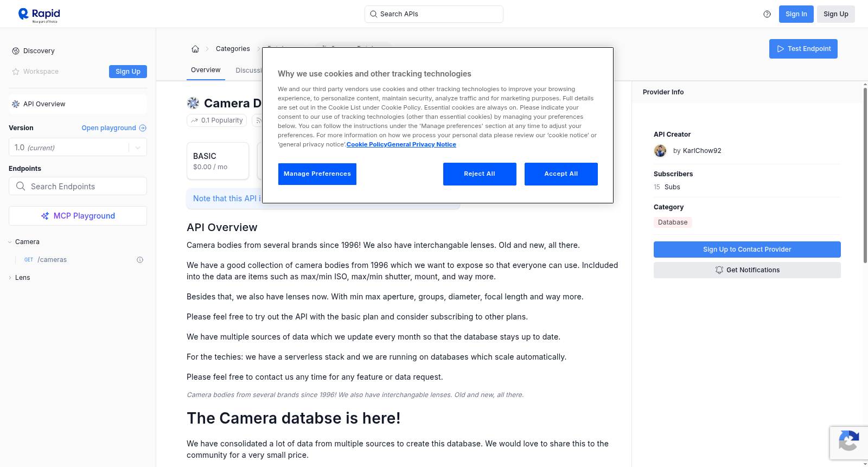Click the 'Provider Info' heading
This screenshot has width=868, height=467.
tap(663, 92)
